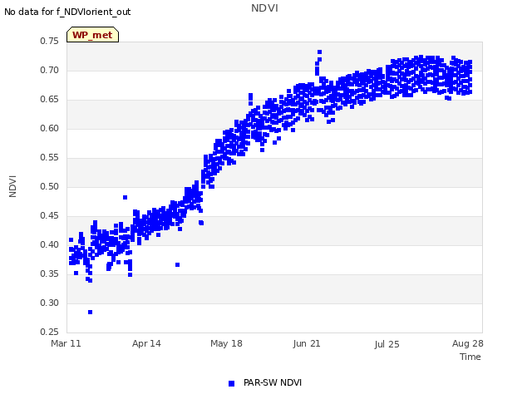
Task: Click the blue PAR-SW NDVI legend swatch
Action: tap(231, 383)
